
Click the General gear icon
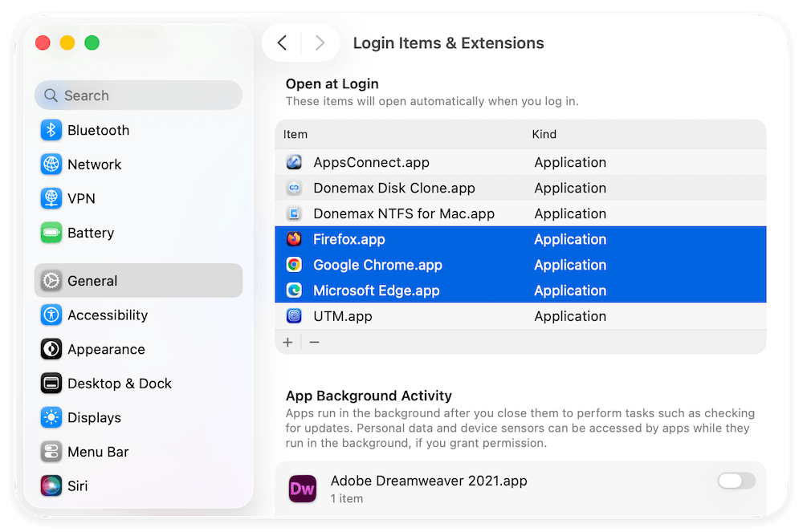pos(51,280)
